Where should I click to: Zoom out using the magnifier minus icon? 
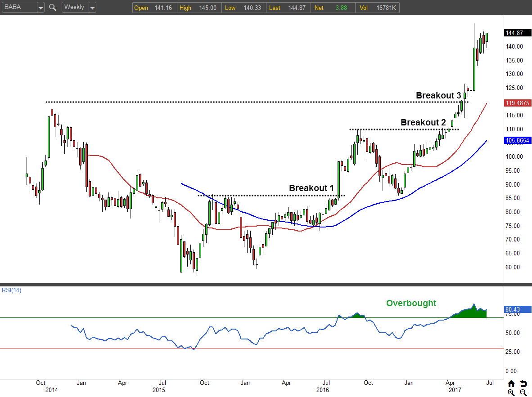(x=523, y=393)
